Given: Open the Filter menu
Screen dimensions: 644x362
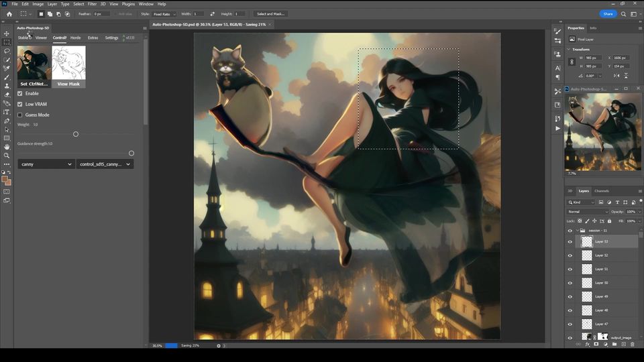Looking at the screenshot, I should (92, 4).
